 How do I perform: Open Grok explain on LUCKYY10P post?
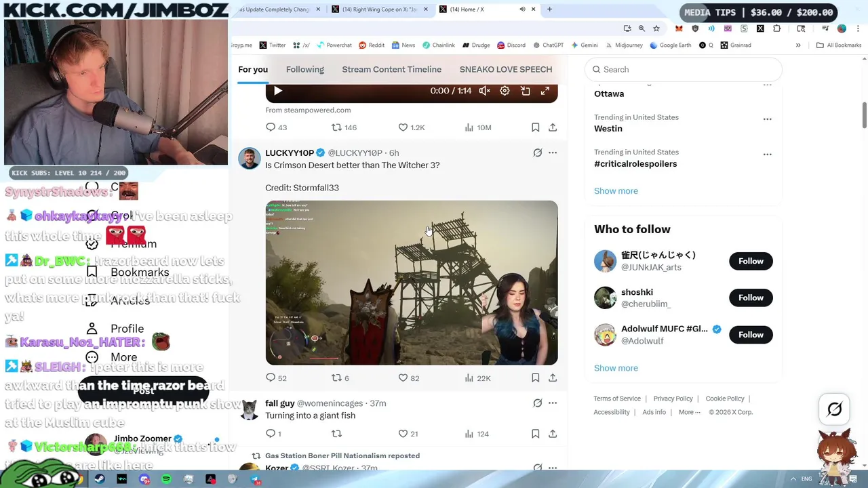[x=538, y=153]
